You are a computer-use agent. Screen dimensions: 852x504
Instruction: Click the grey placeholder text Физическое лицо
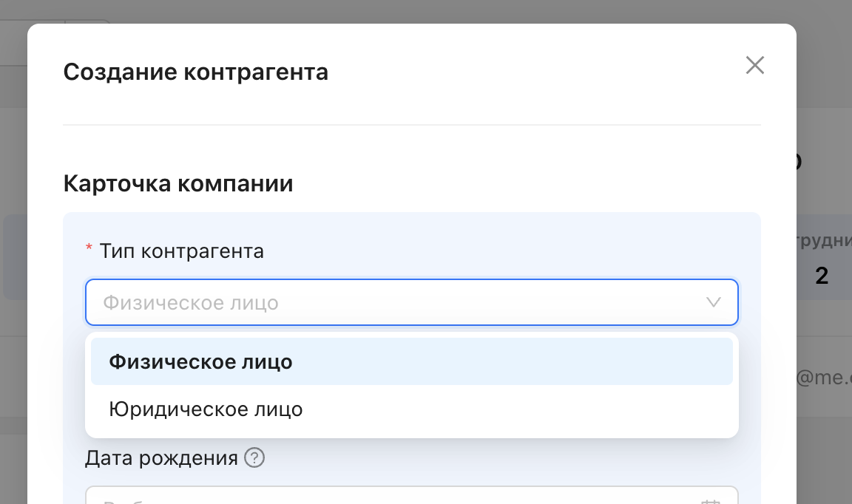coord(190,302)
